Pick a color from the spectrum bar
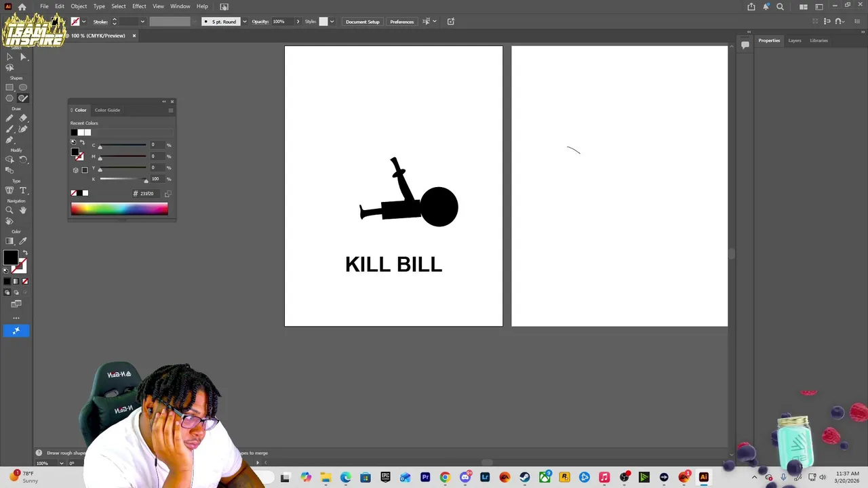This screenshot has width=868, height=488. coord(119,209)
